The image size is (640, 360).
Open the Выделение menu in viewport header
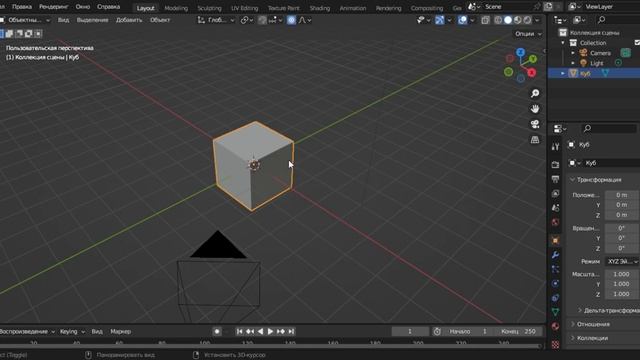pos(93,20)
